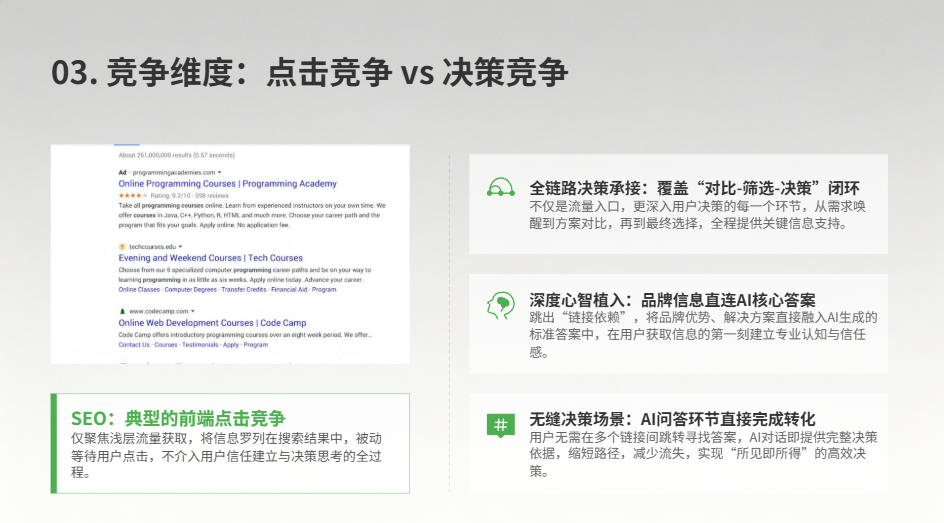944x523 pixels.
Task: Click the Financial Aid sitelink
Action: [x=289, y=289]
